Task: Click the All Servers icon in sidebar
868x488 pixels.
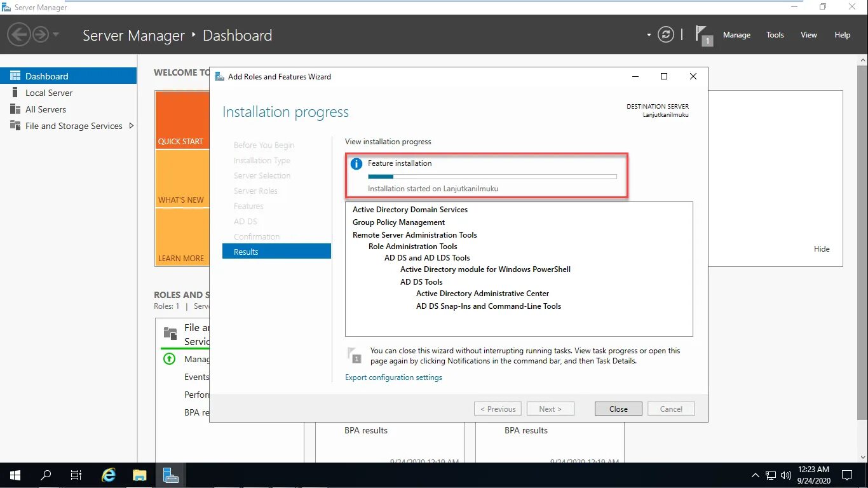Action: pyautogui.click(x=15, y=109)
